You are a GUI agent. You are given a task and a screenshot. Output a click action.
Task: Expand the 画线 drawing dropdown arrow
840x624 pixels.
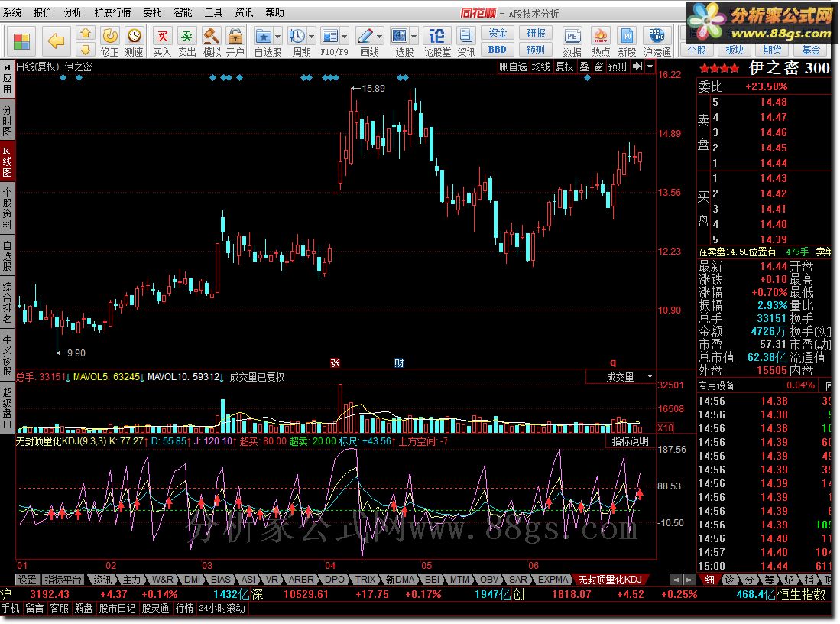coord(379,37)
